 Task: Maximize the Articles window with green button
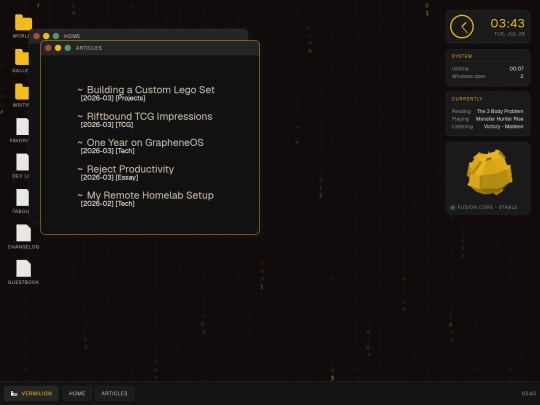[68, 48]
